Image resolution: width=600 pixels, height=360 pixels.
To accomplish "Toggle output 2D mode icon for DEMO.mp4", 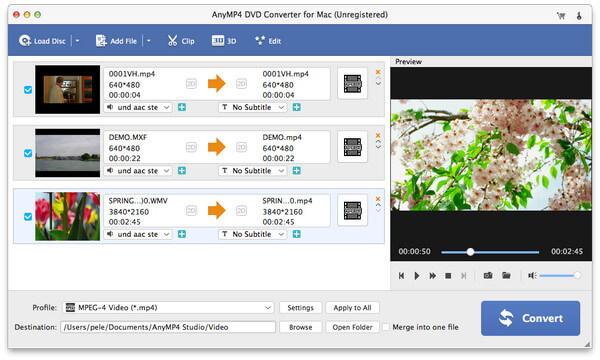I will point(241,147).
